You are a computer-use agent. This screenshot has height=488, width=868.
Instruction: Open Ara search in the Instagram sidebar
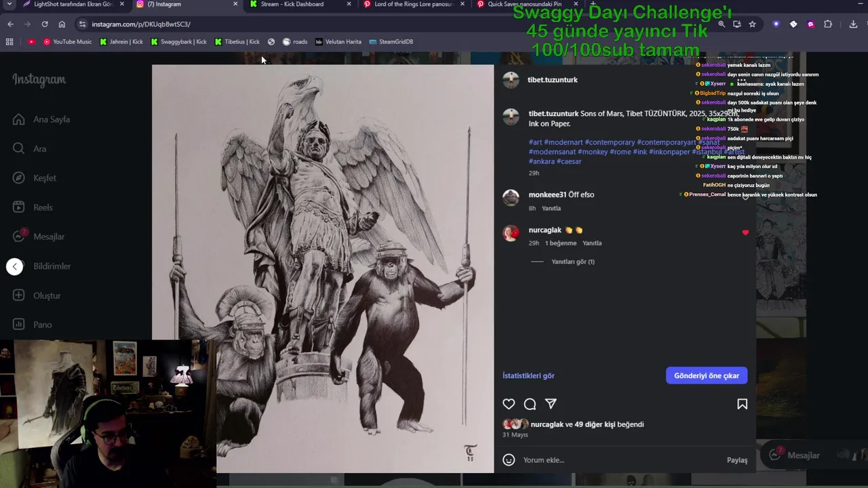pyautogui.click(x=30, y=148)
